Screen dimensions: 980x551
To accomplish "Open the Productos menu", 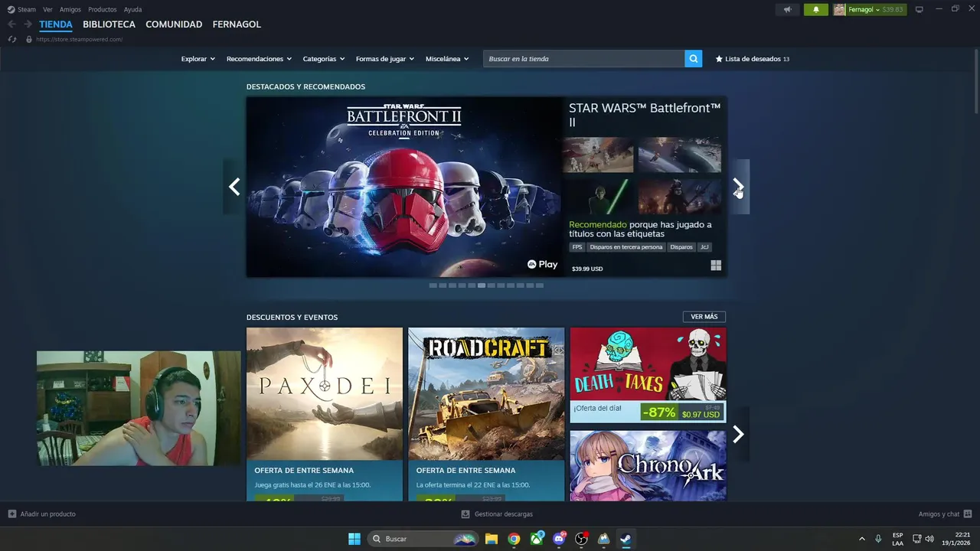I will [103, 9].
